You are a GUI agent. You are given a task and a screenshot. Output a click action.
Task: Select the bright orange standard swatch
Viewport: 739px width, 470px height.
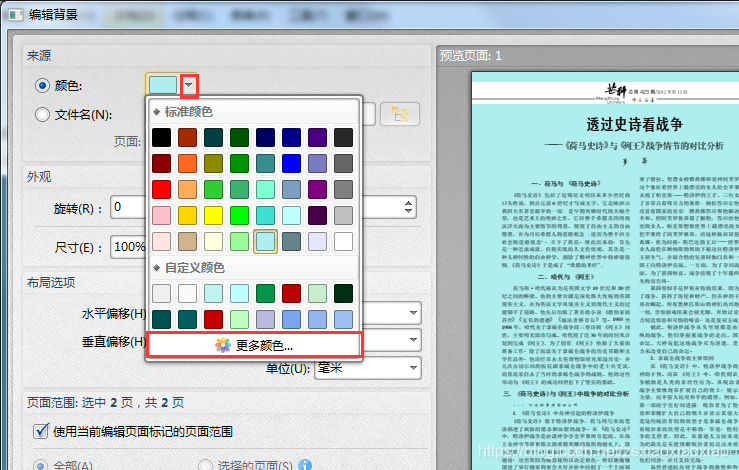(x=188, y=163)
